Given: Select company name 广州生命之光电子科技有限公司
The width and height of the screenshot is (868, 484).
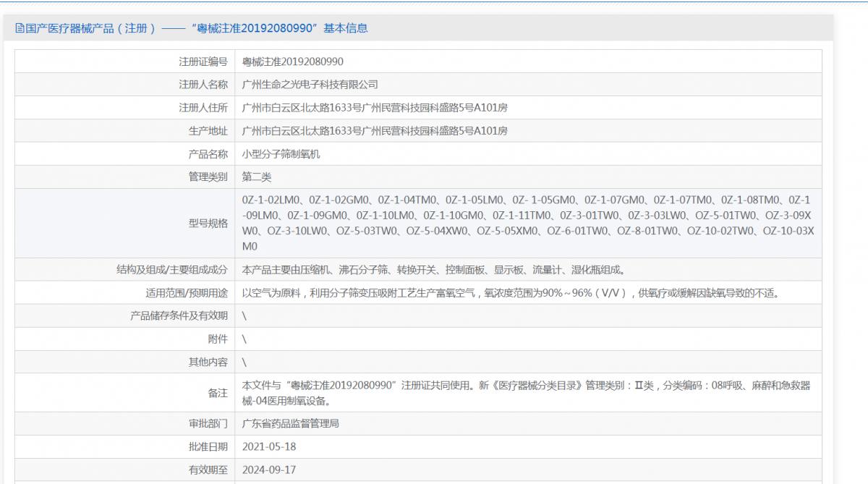Looking at the screenshot, I should (310, 85).
